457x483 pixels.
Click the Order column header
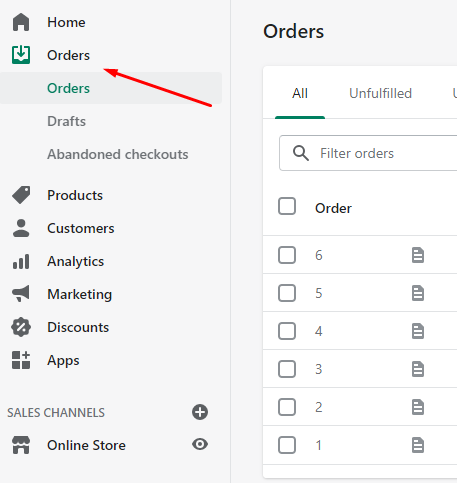pos(333,208)
